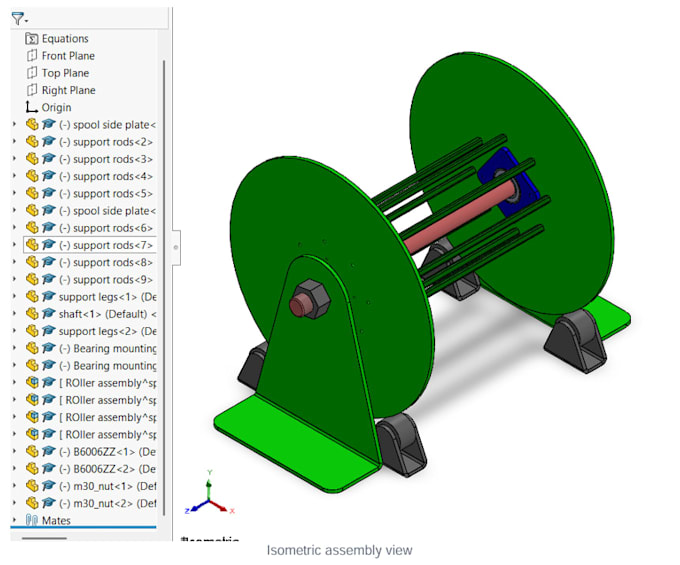The width and height of the screenshot is (680, 565).
Task: Expand the support rods<7> node
Action: click(x=14, y=245)
